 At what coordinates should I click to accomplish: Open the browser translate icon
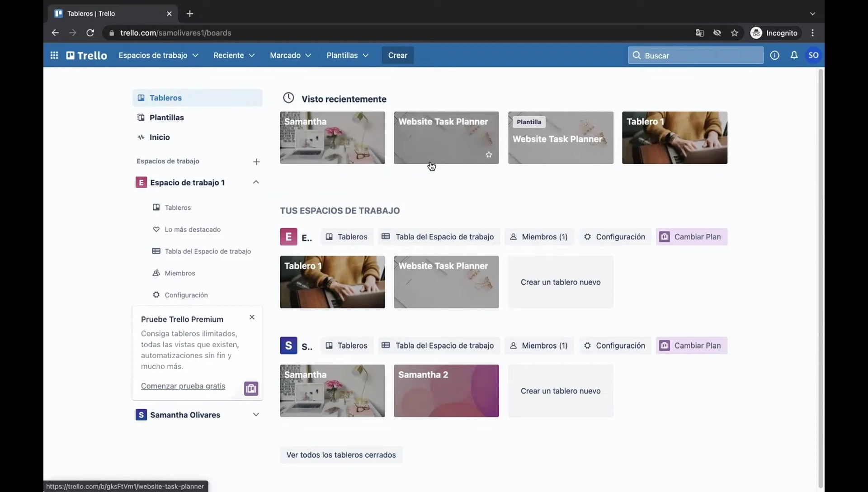tap(699, 33)
